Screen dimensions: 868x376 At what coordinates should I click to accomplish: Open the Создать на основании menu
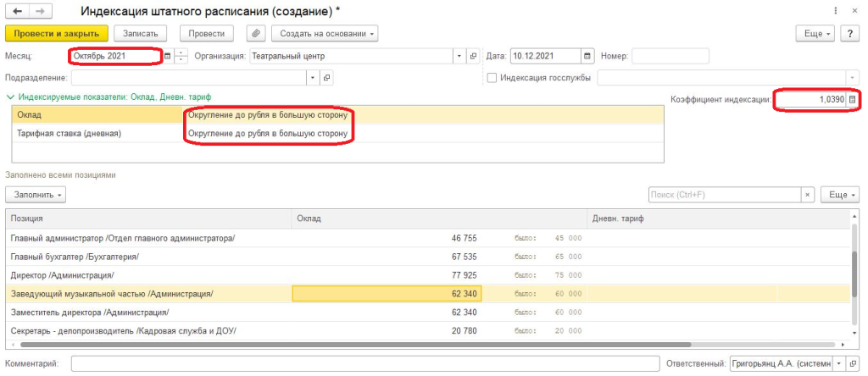point(324,33)
